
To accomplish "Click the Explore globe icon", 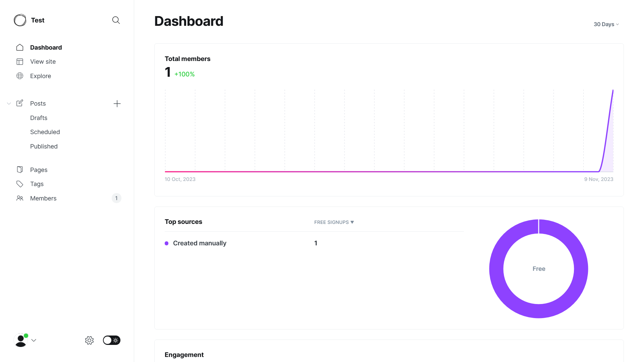I will point(20,76).
